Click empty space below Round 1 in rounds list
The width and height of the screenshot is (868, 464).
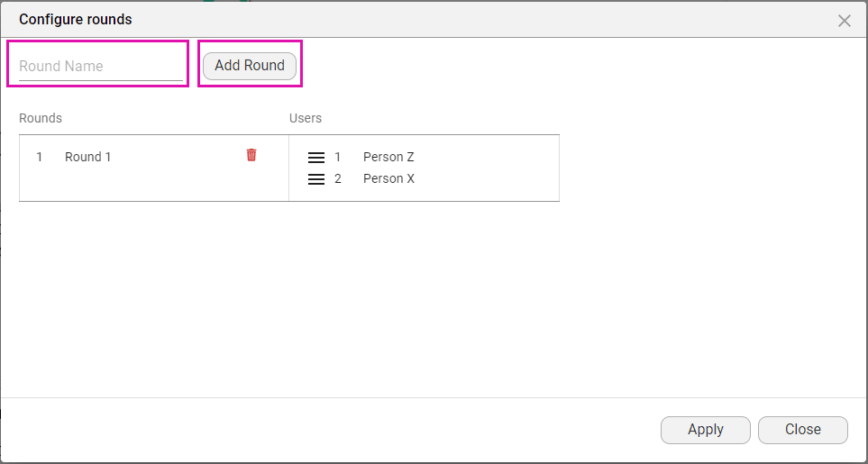coord(135,186)
